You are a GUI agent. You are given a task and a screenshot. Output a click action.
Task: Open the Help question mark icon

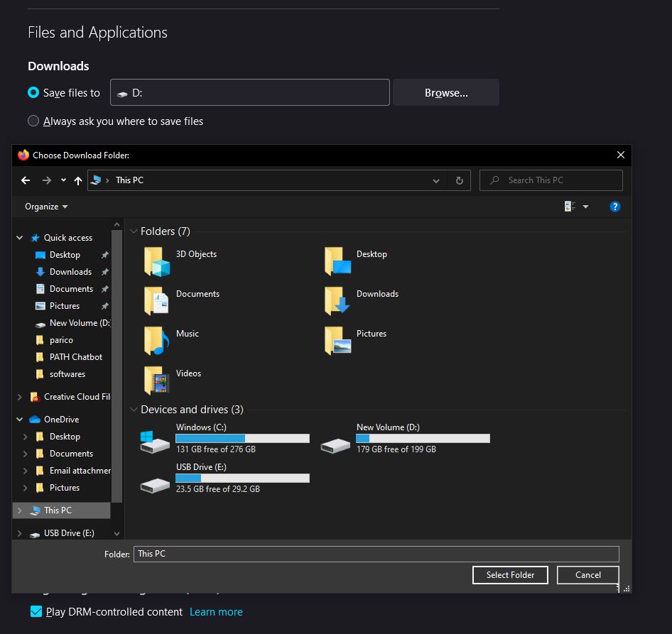[615, 207]
